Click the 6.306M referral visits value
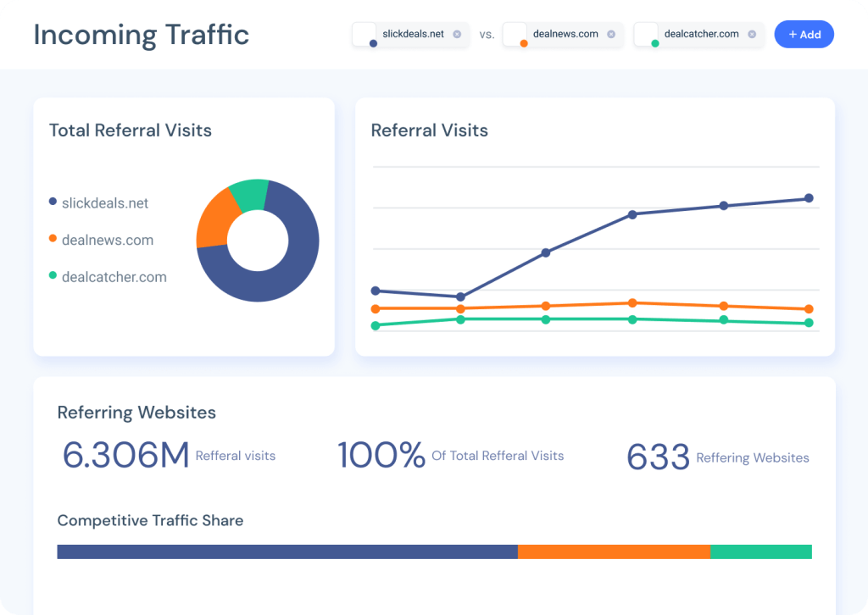 click(x=125, y=455)
